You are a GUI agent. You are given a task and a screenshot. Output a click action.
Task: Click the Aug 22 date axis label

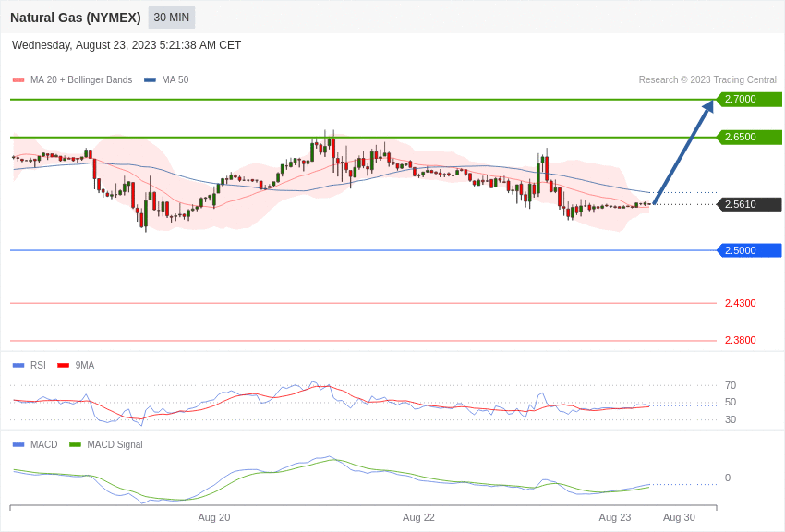click(x=418, y=517)
